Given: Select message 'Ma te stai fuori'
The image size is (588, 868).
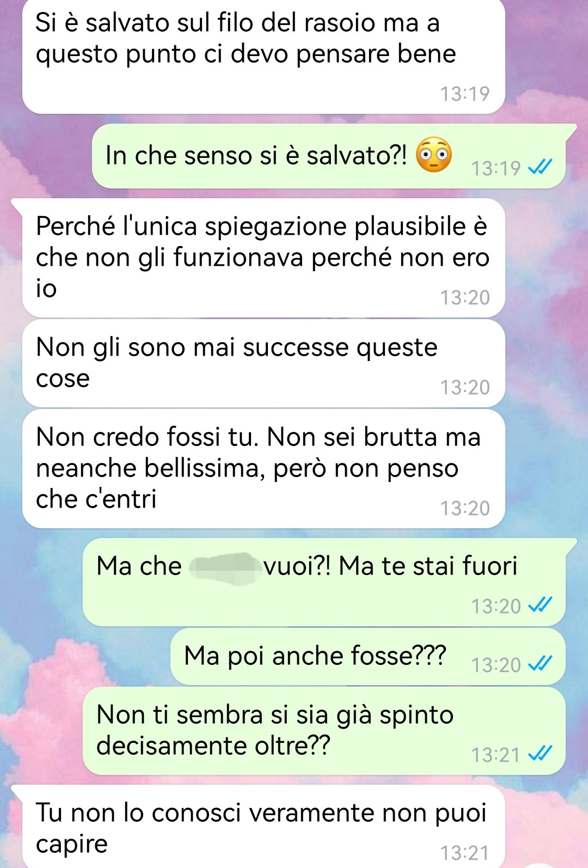Looking at the screenshot, I should [324, 582].
